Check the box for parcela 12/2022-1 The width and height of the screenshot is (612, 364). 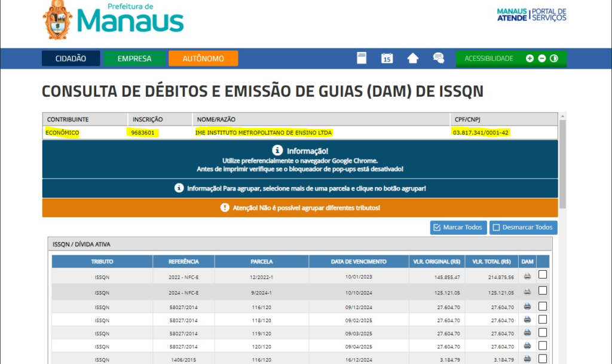tap(543, 276)
